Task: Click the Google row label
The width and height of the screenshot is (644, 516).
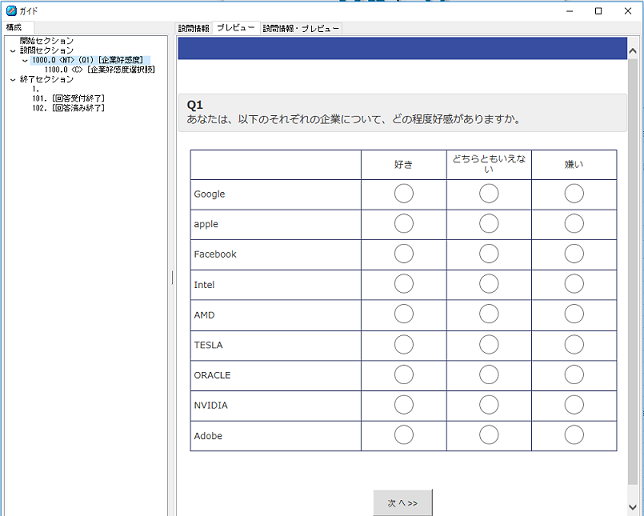Action: [209, 194]
